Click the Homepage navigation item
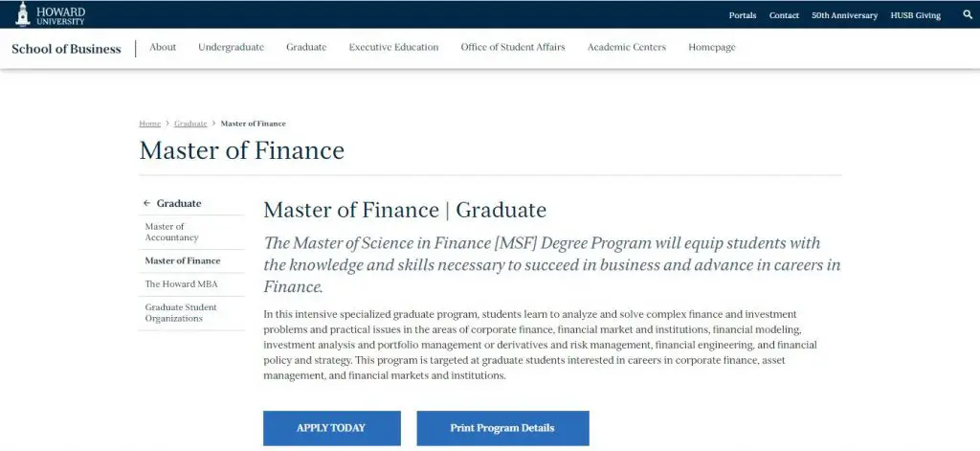980x451 pixels. point(712,47)
